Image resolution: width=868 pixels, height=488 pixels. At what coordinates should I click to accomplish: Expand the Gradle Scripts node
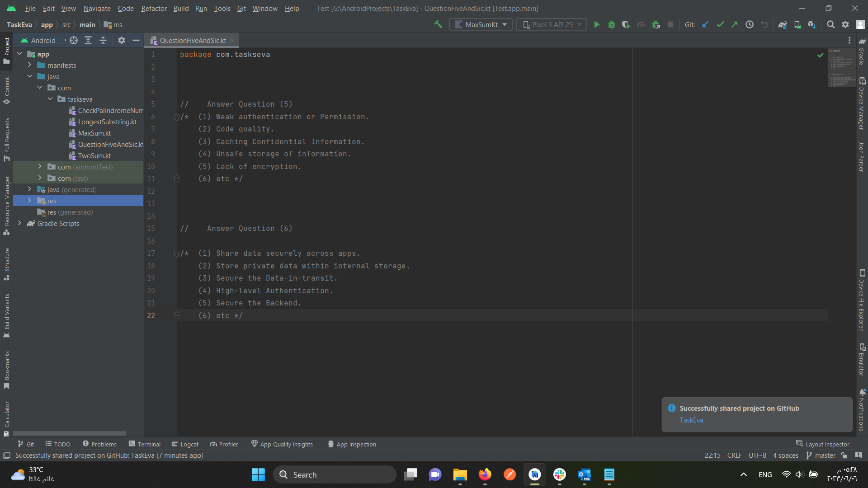click(19, 223)
